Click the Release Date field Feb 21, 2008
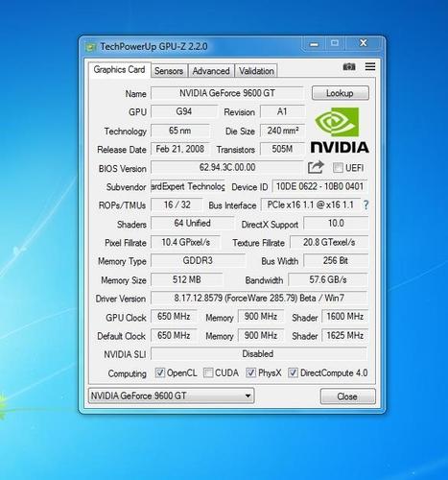 pyautogui.click(x=180, y=149)
